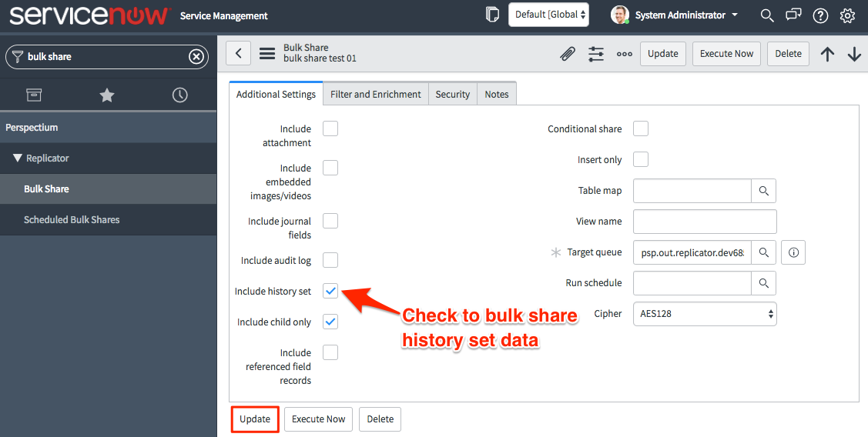Viewport: 868px width, 437px height.
Task: Click Execute Now in the header bar
Action: 726,54
